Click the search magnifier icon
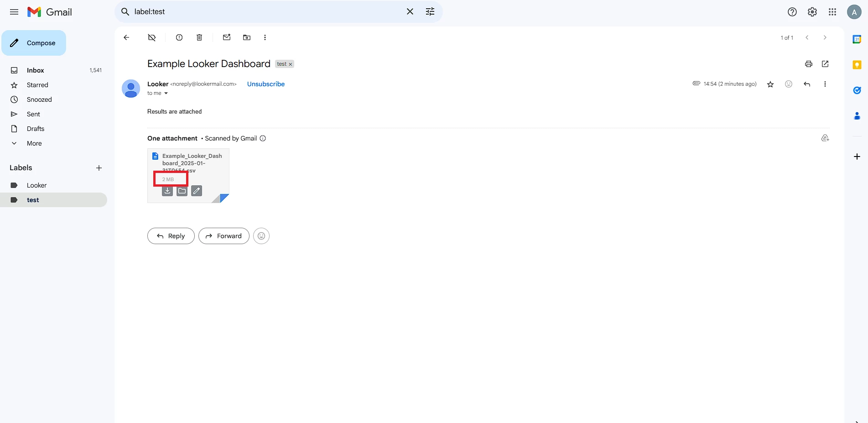This screenshot has height=423, width=868. [125, 12]
